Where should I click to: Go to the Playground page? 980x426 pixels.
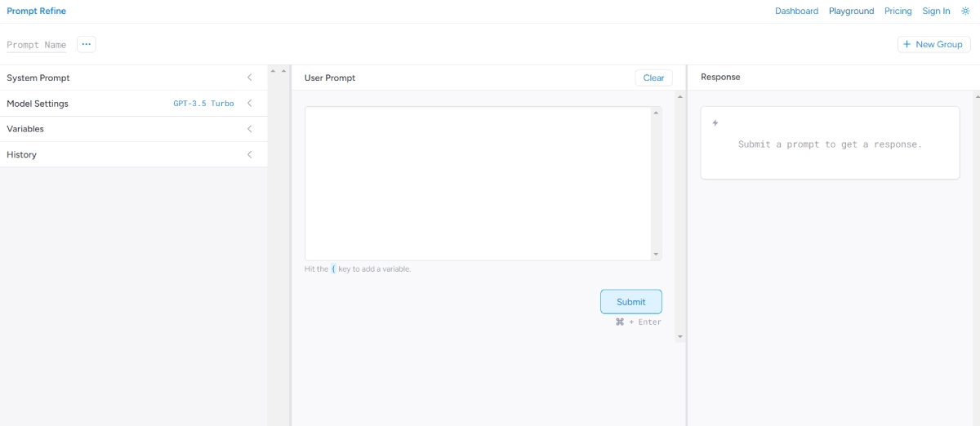tap(851, 11)
